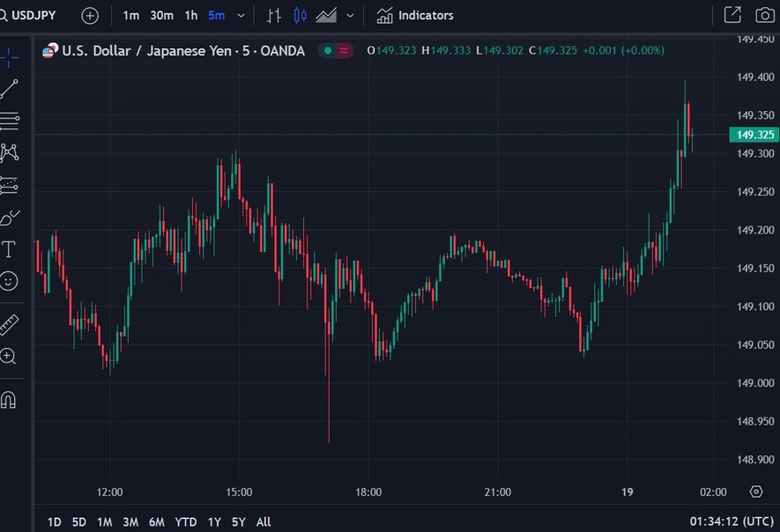Toggle magnet mode in the left toolbar
The image size is (780, 532).
pyautogui.click(x=10, y=399)
